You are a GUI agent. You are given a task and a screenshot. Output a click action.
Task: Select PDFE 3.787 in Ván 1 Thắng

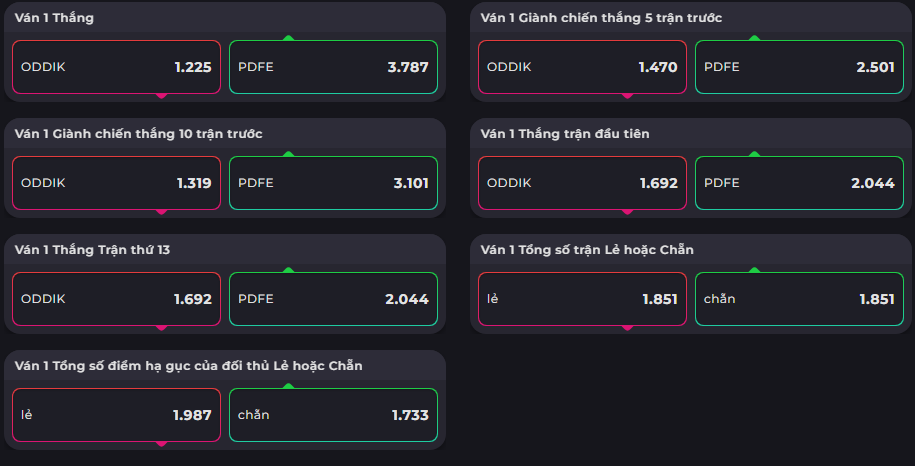pyautogui.click(x=333, y=67)
